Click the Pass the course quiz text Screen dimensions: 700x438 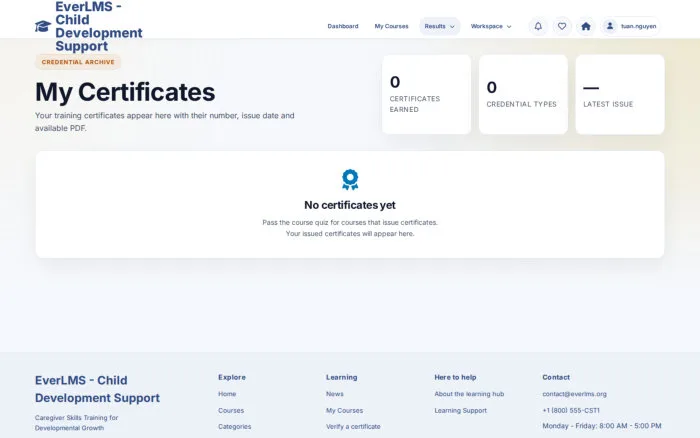350,222
